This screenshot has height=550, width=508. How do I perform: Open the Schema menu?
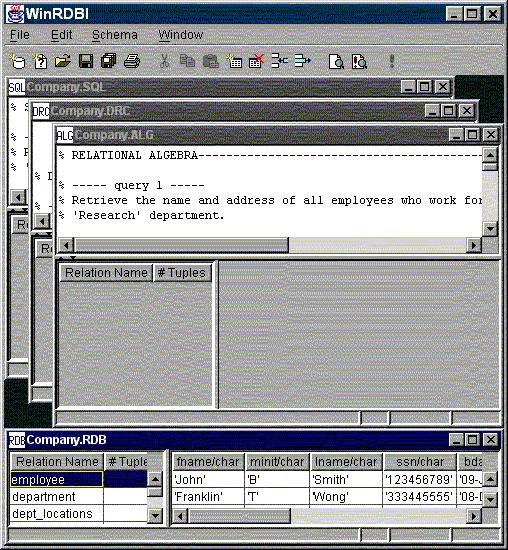(x=114, y=35)
